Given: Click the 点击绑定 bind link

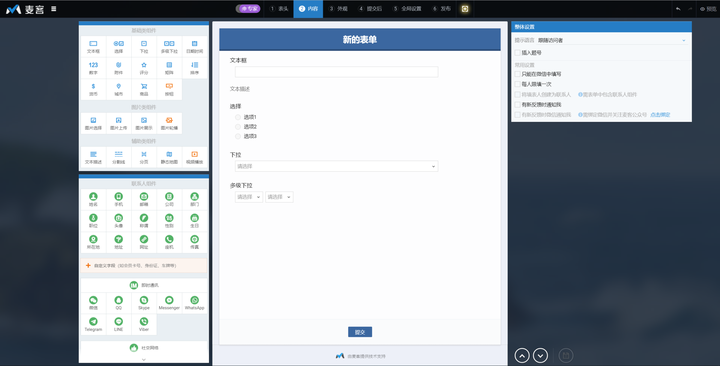Looking at the screenshot, I should click(x=660, y=115).
